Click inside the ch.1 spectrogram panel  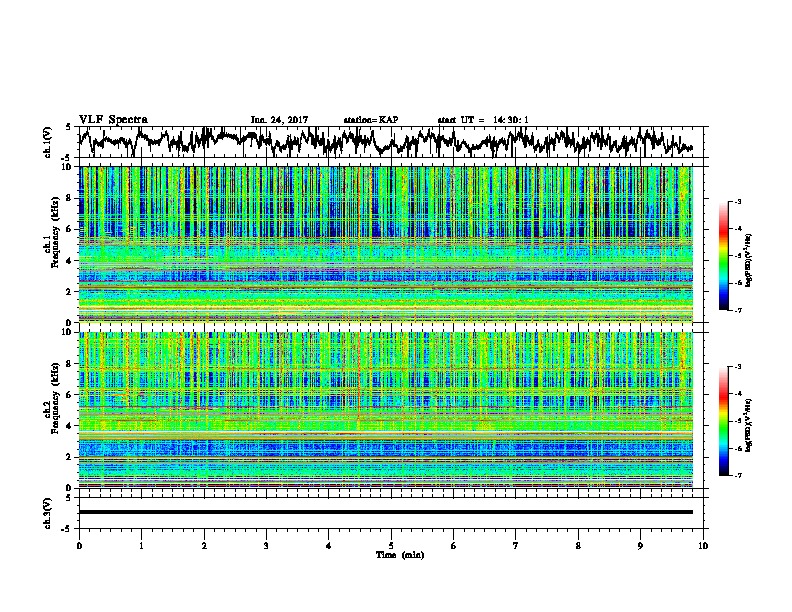click(385, 244)
